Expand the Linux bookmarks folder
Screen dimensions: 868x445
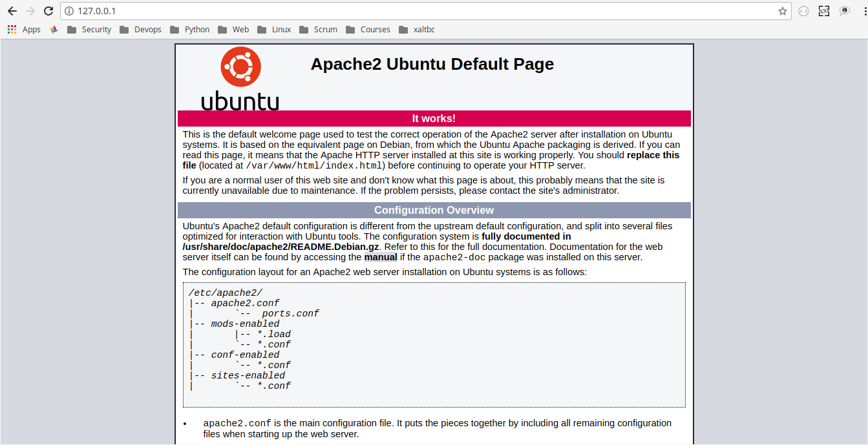[274, 29]
